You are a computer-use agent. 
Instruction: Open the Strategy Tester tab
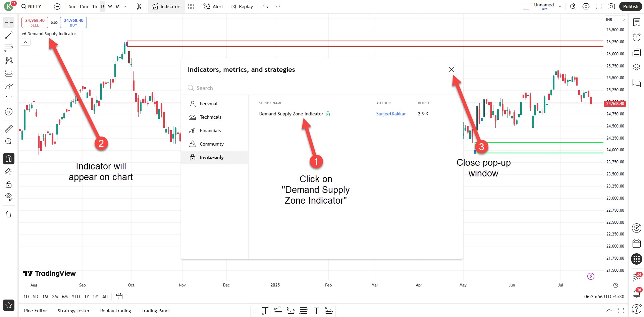[x=73, y=311]
